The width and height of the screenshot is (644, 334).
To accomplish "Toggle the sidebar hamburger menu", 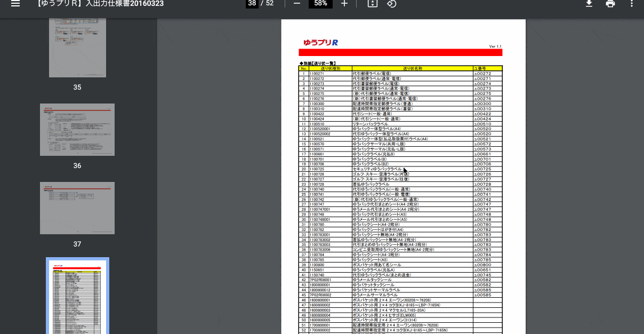I will (x=15, y=4).
